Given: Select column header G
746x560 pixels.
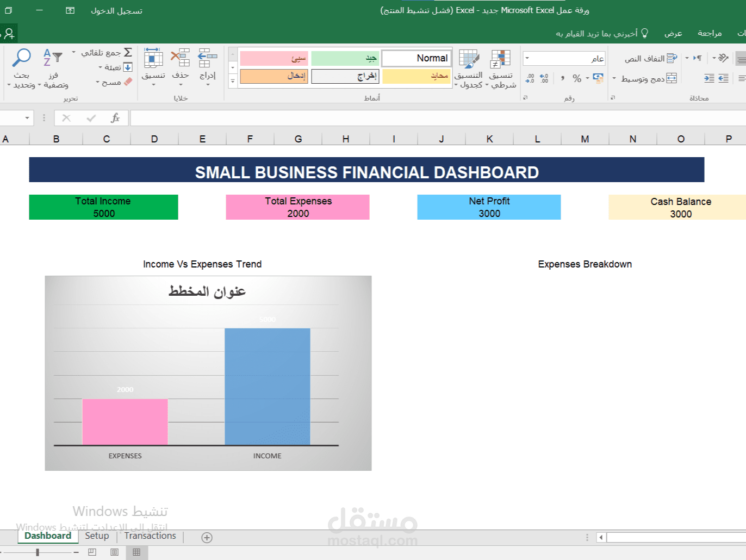Looking at the screenshot, I should tap(298, 139).
